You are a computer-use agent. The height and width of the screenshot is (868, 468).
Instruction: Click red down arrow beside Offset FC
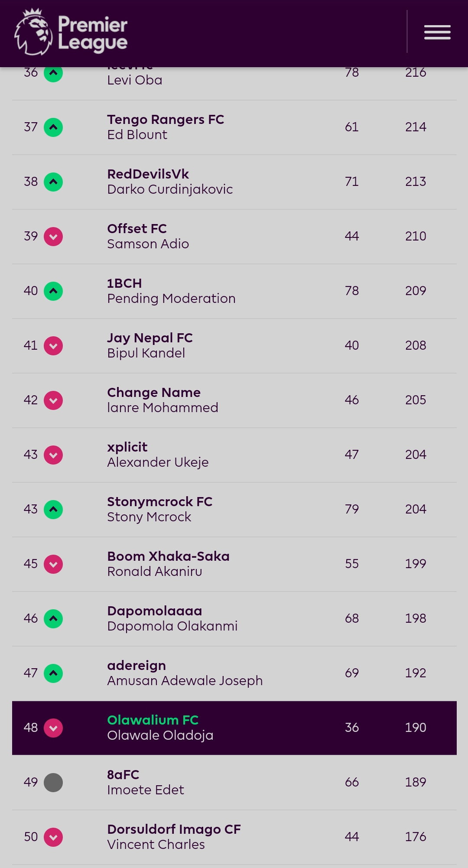[53, 237]
